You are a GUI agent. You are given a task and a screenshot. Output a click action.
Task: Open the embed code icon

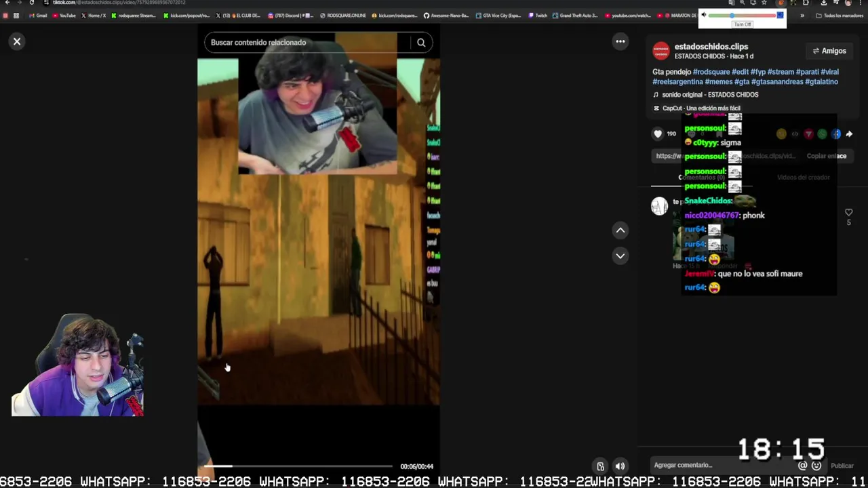coord(795,134)
